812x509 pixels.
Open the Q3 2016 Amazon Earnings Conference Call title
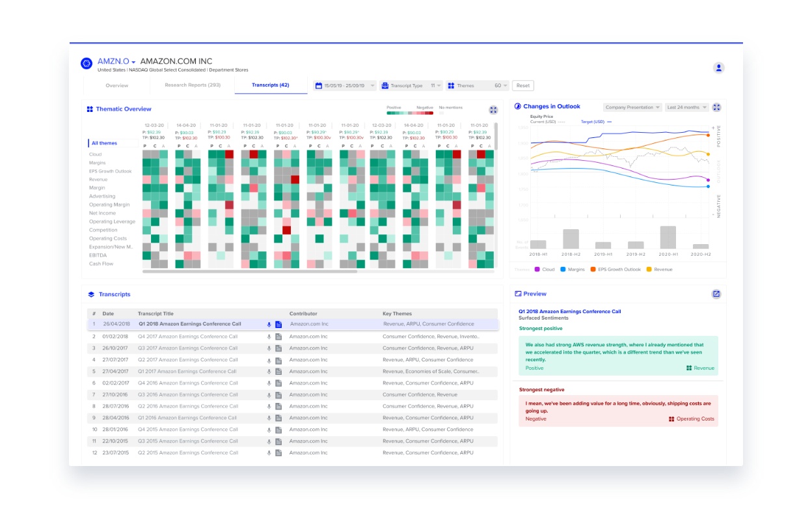(x=187, y=394)
